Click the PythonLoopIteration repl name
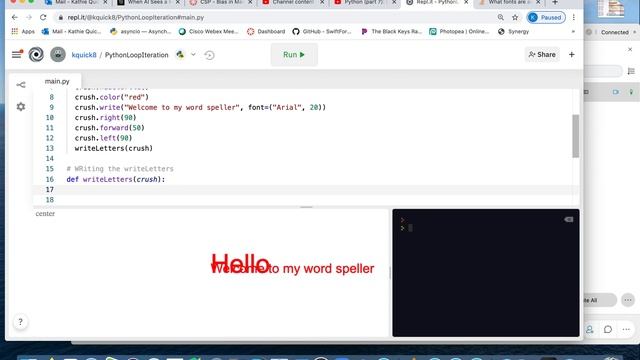Viewport: 640px width, 360px height. coord(136,55)
